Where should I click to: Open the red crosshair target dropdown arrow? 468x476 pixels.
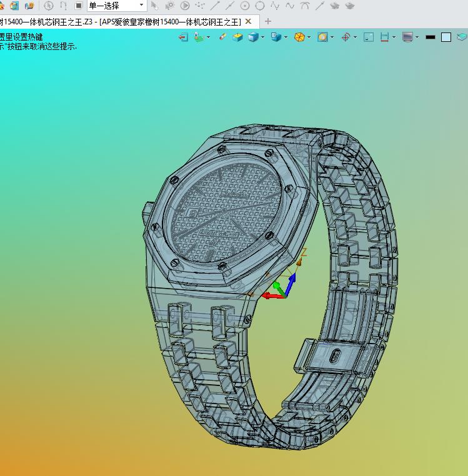[355, 37]
